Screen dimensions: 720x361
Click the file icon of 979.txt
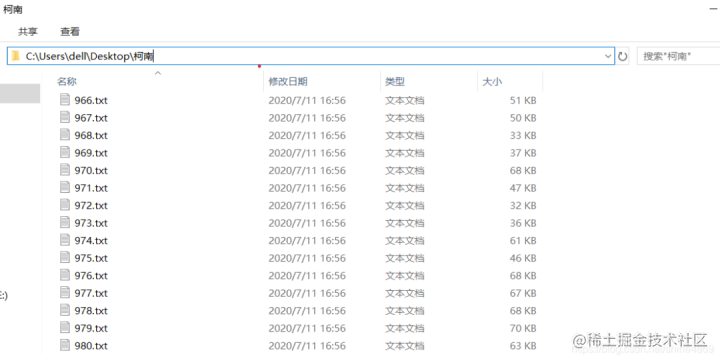[x=65, y=327]
